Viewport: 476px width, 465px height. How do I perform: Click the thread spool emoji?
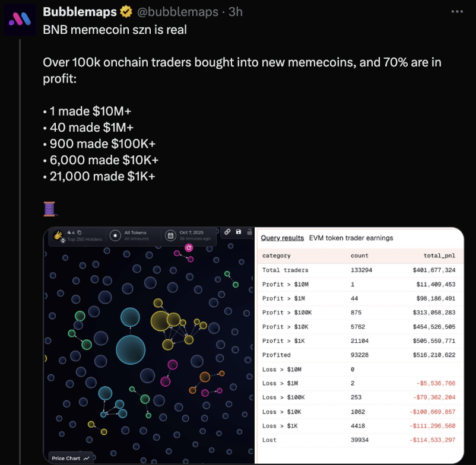click(49, 209)
